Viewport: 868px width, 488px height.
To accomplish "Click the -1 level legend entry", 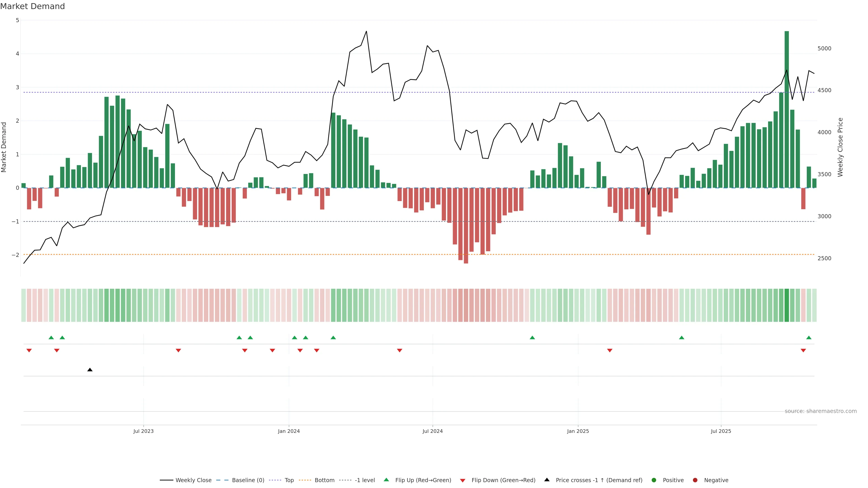I will click(365, 480).
